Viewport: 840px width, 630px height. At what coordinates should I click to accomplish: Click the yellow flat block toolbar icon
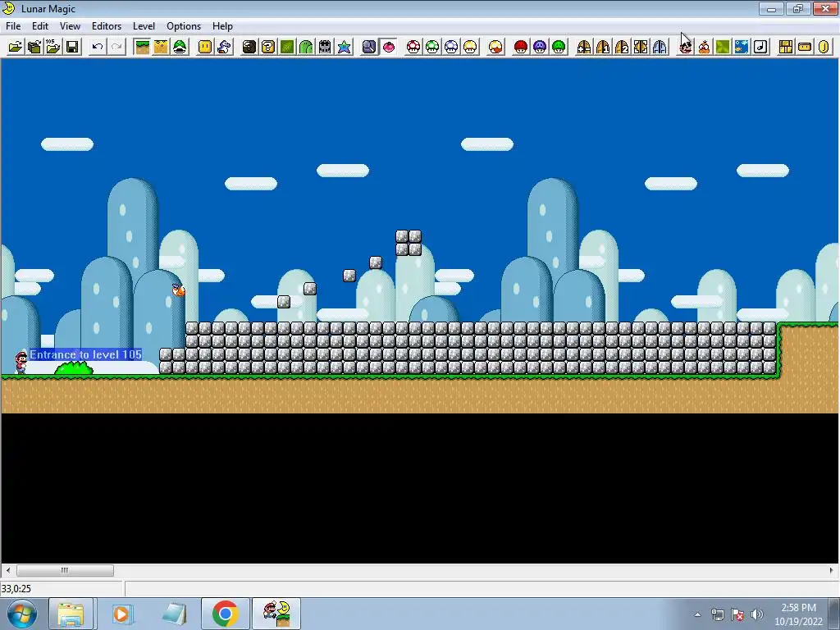(806, 47)
